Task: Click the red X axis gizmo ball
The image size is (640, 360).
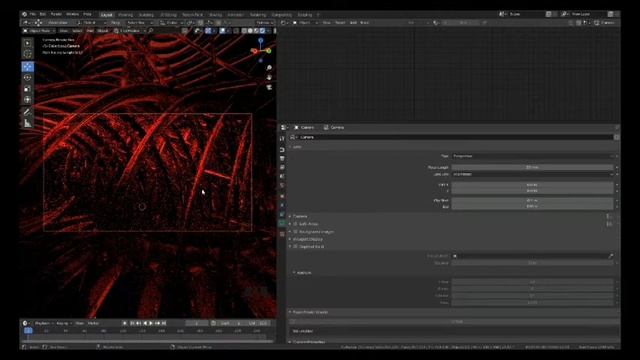Action: [254, 51]
